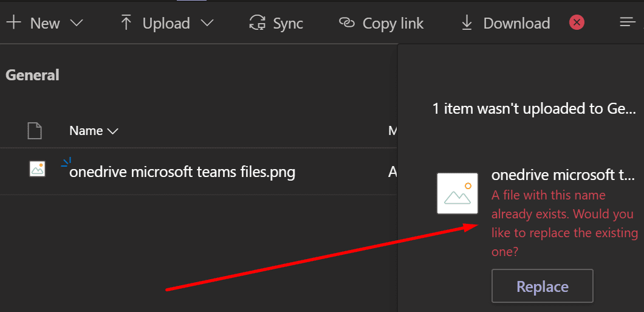The height and width of the screenshot is (312, 644).
Task: Click the General folder heading
Action: [x=32, y=75]
